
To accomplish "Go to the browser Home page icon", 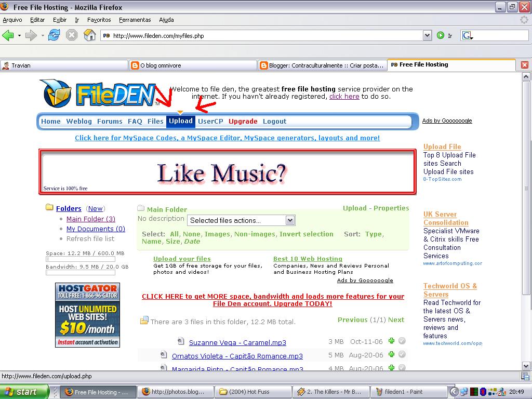I will click(89, 35).
